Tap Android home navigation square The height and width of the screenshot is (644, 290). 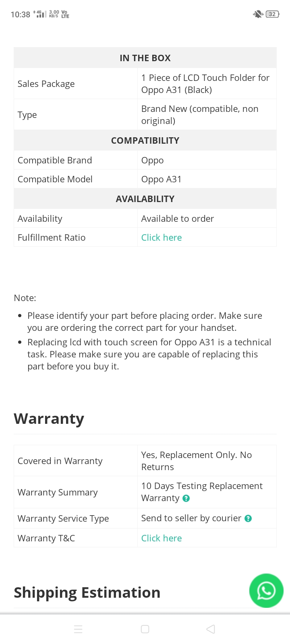point(145,629)
